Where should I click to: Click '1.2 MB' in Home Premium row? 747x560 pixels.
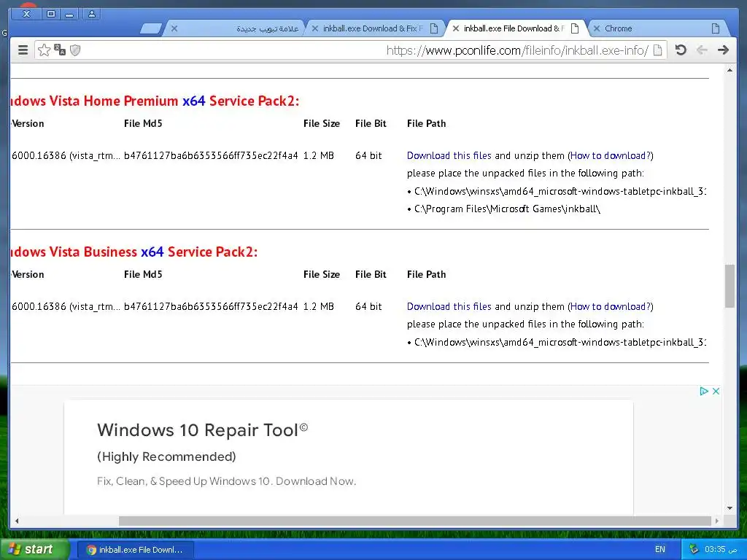click(319, 156)
